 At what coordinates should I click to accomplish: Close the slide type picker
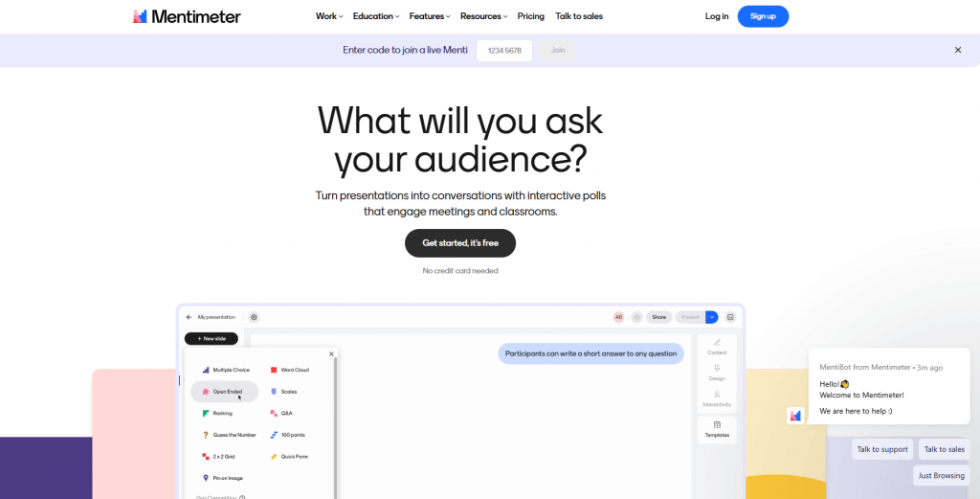(x=331, y=354)
